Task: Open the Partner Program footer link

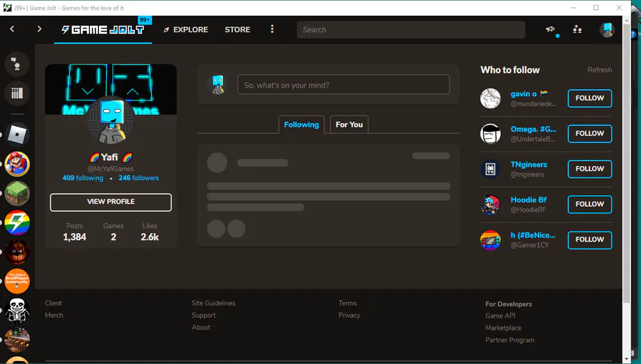Action: click(510, 340)
